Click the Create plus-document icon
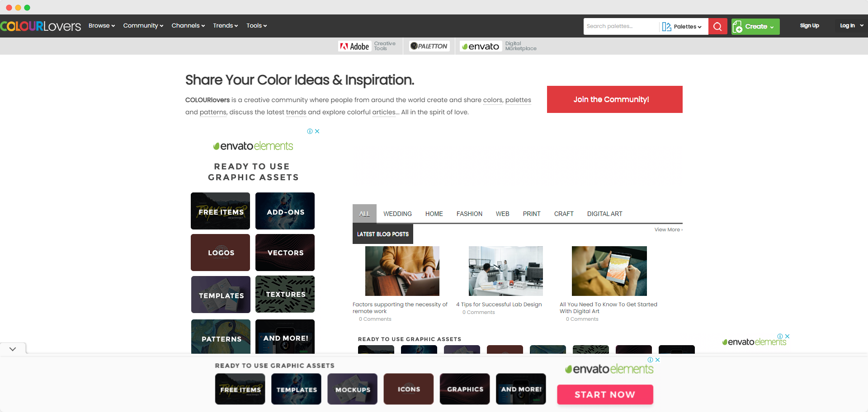868x412 pixels. point(738,27)
